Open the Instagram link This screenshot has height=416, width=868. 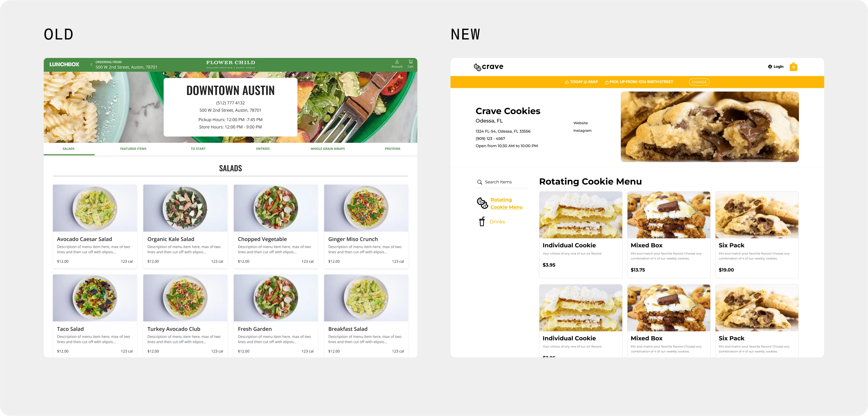(582, 131)
